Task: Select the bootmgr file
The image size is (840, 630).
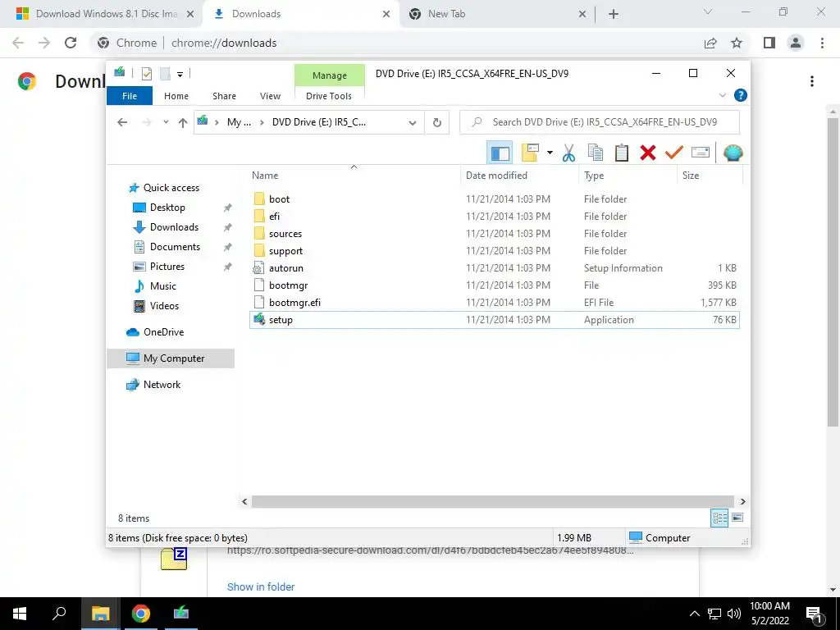Action: tap(288, 285)
